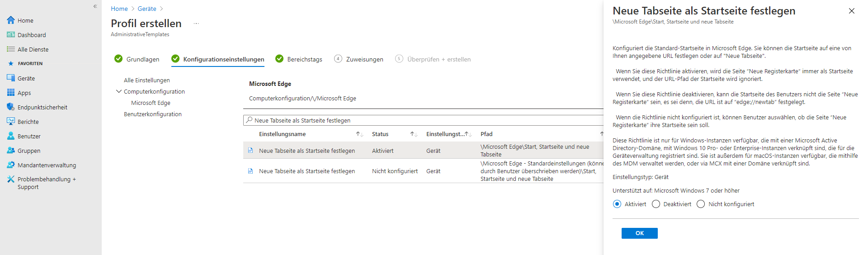Image resolution: width=868 pixels, height=255 pixels.
Task: Click the Gruppen people icon
Action: (11, 151)
